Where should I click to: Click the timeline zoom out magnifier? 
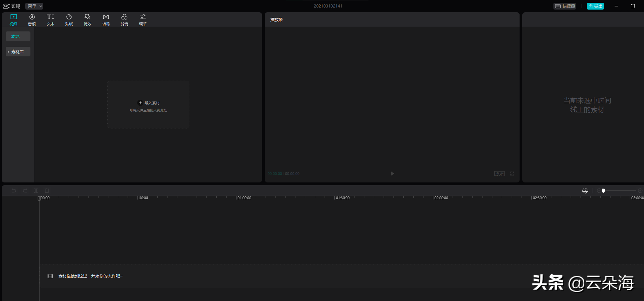point(599,191)
